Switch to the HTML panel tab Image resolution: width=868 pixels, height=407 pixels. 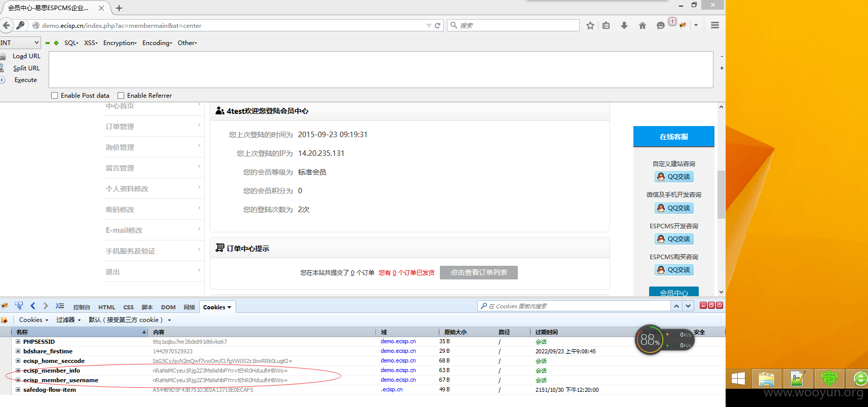[106, 307]
